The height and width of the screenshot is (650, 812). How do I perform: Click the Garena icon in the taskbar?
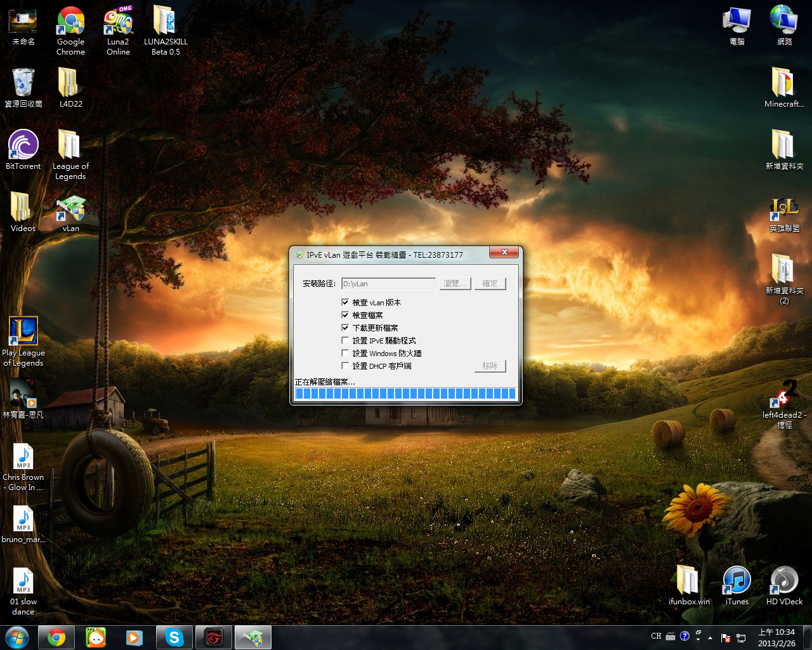[x=214, y=637]
